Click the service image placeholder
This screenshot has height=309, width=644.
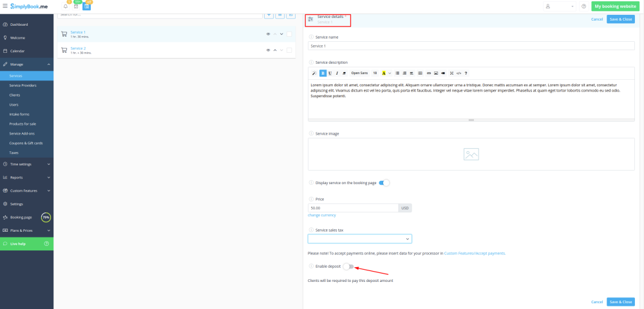471,154
